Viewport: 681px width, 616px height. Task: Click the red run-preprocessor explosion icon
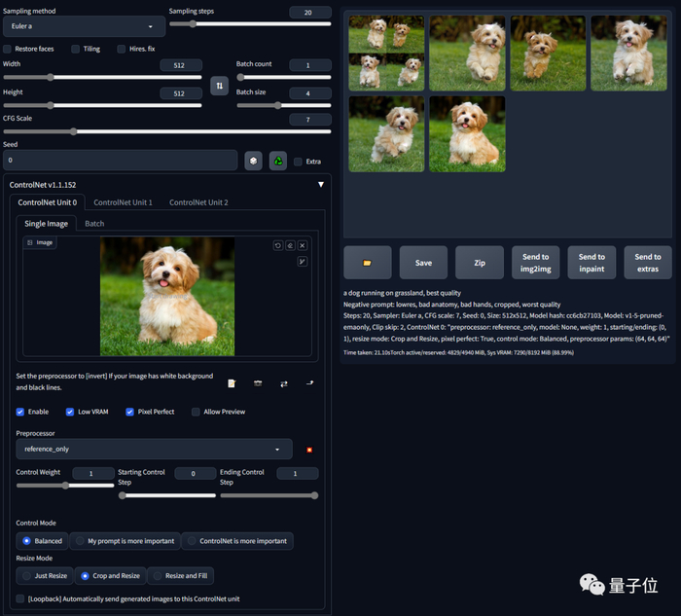tap(309, 450)
